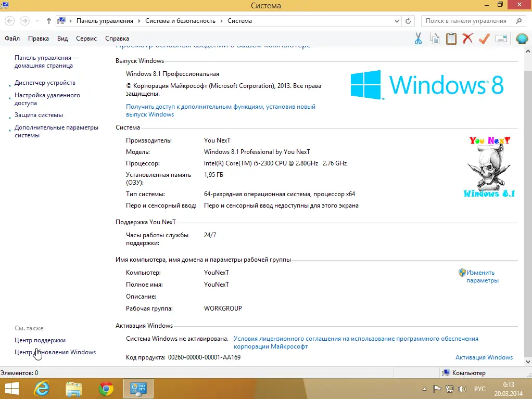Click the Активация Windows link
The width and height of the screenshot is (532, 399).
484,357
